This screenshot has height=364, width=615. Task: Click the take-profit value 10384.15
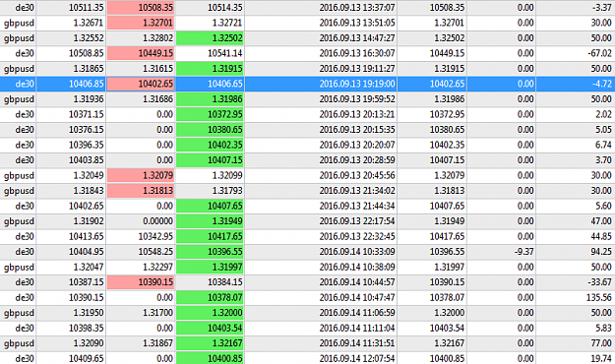pyautogui.click(x=225, y=282)
